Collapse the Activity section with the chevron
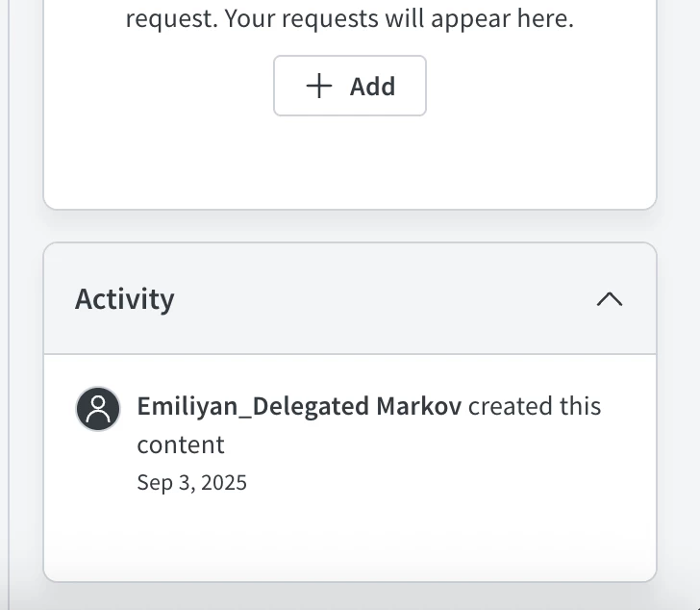Viewport: 700px width, 610px height. coord(610,298)
